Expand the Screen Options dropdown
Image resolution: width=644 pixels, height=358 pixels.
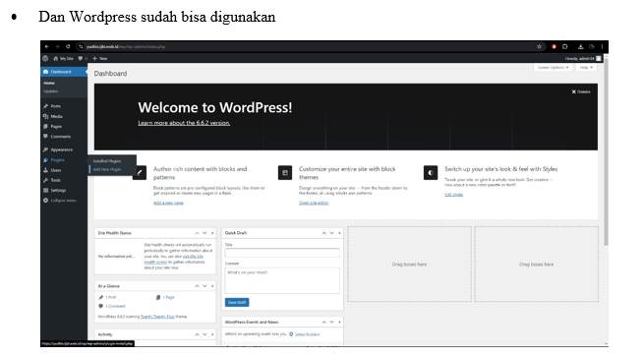click(553, 68)
